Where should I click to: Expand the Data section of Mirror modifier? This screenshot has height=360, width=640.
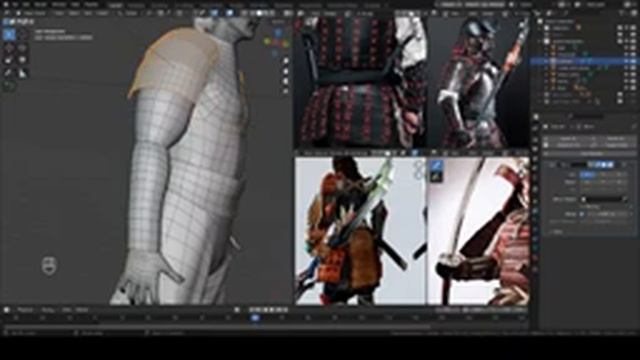point(557,231)
